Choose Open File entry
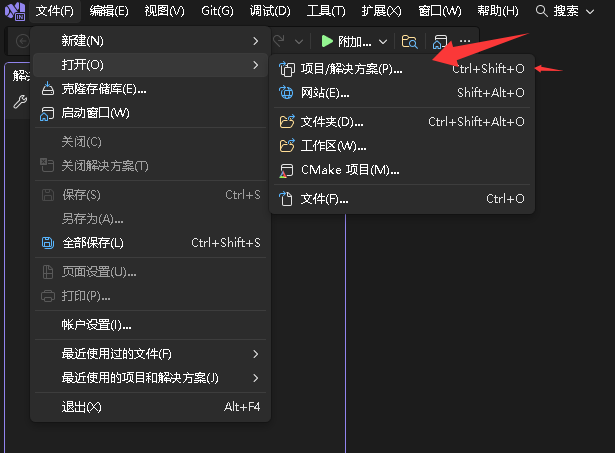This screenshot has width=615, height=453. [324, 199]
